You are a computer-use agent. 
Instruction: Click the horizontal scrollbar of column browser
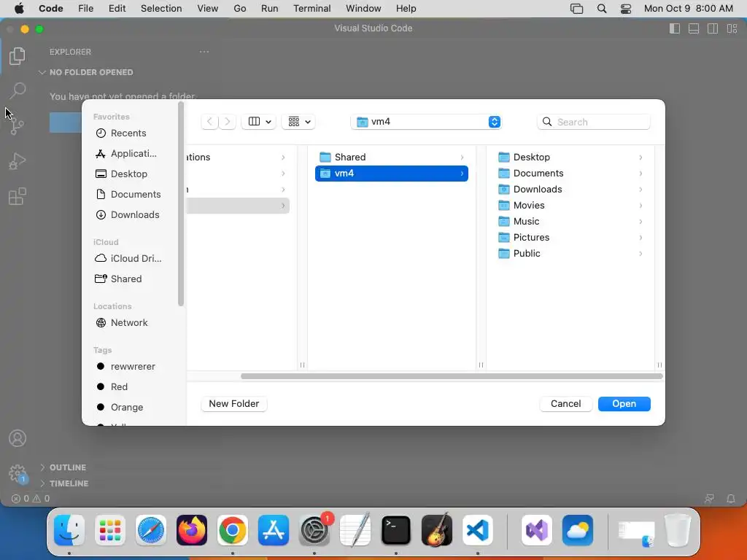(452, 376)
